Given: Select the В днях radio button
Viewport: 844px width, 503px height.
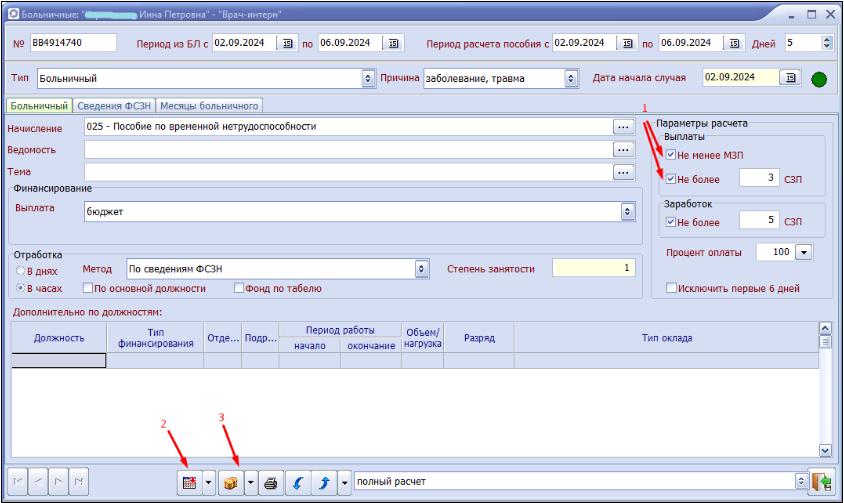Looking at the screenshot, I should coord(20,271).
